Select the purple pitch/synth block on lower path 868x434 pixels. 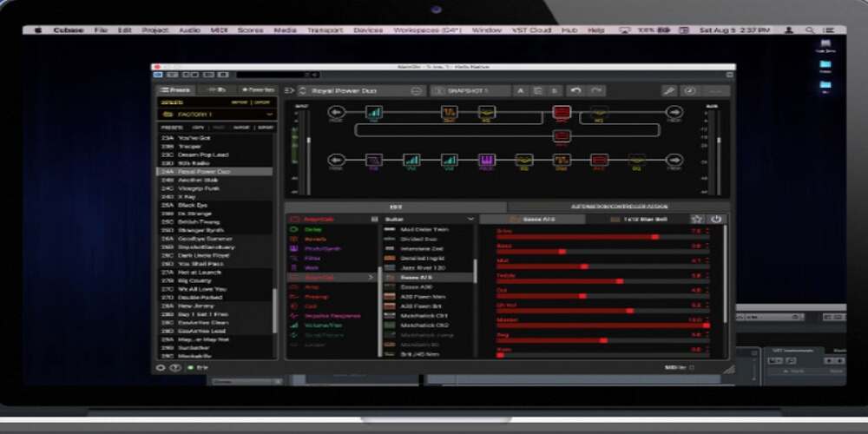487,160
